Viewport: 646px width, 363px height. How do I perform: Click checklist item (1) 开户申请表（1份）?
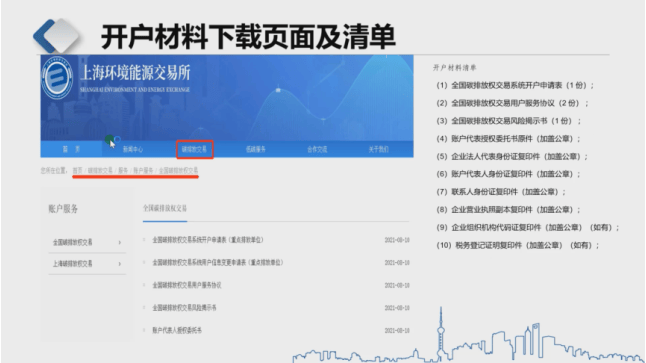coord(515,85)
